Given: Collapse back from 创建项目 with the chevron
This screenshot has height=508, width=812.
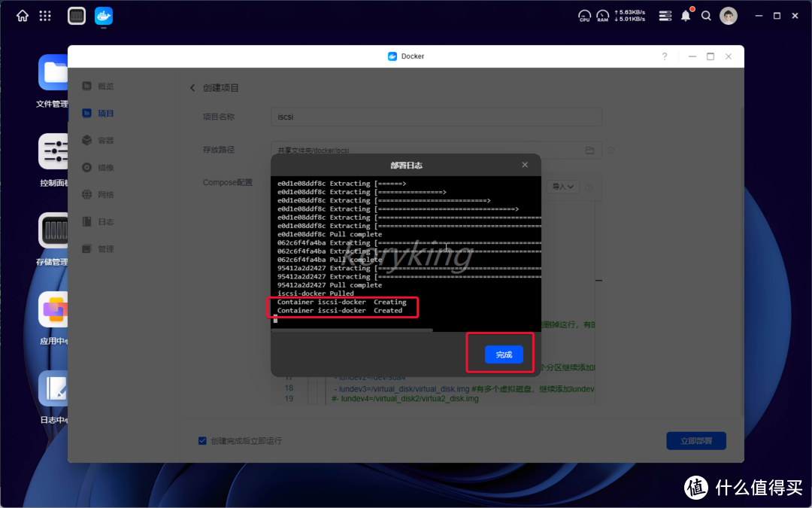Looking at the screenshot, I should click(x=192, y=87).
